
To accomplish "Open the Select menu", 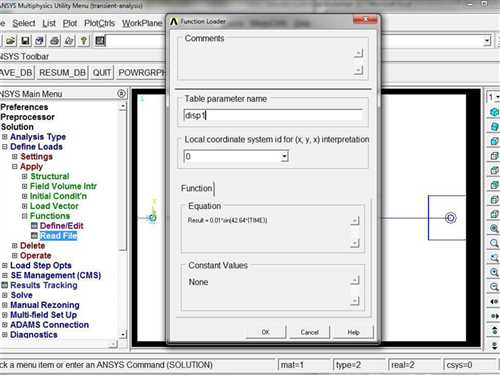I will pos(24,23).
